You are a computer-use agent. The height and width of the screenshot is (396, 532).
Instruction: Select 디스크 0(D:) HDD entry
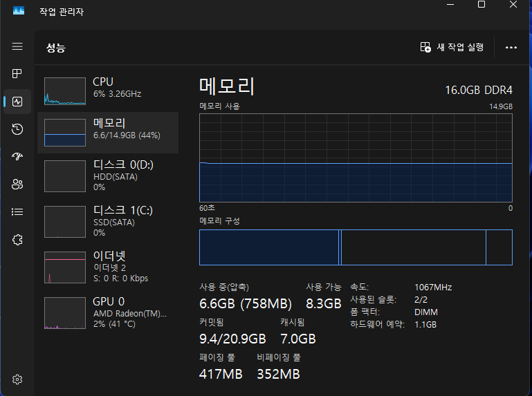coord(108,176)
